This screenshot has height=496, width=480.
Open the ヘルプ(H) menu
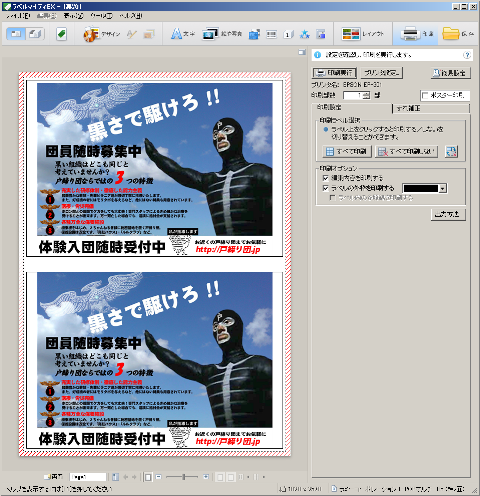pos(131,16)
